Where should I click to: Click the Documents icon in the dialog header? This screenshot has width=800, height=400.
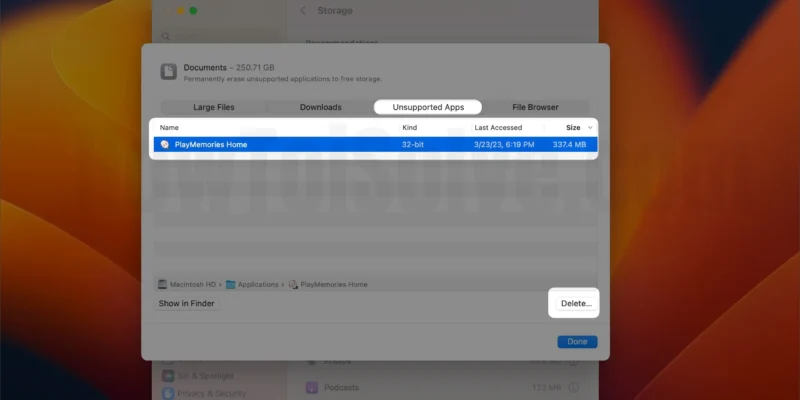169,71
